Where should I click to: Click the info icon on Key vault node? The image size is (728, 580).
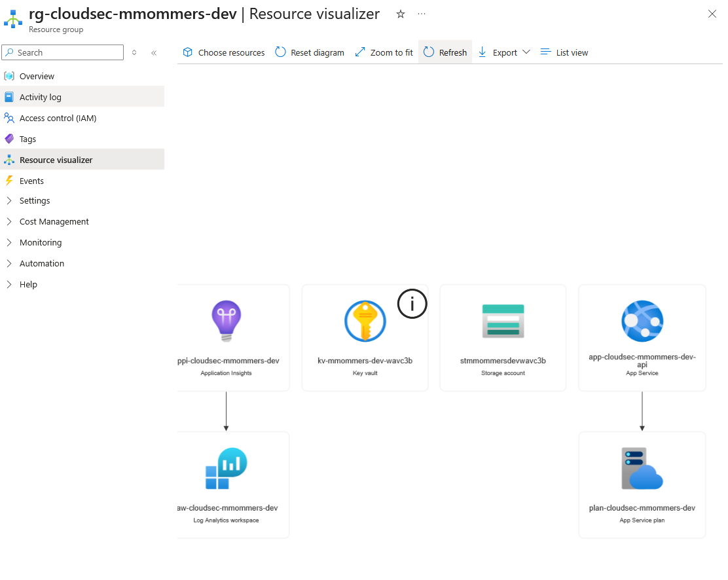pos(412,304)
